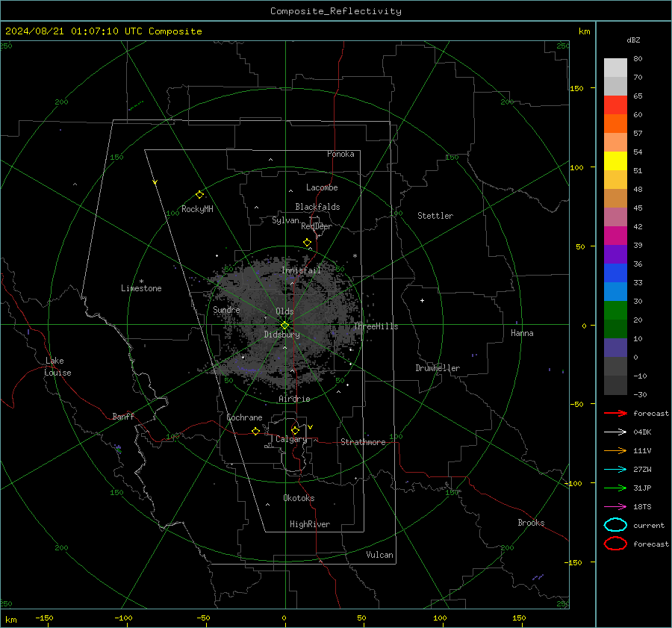
Task: Click the Airdrie city label
Action: click(x=294, y=399)
